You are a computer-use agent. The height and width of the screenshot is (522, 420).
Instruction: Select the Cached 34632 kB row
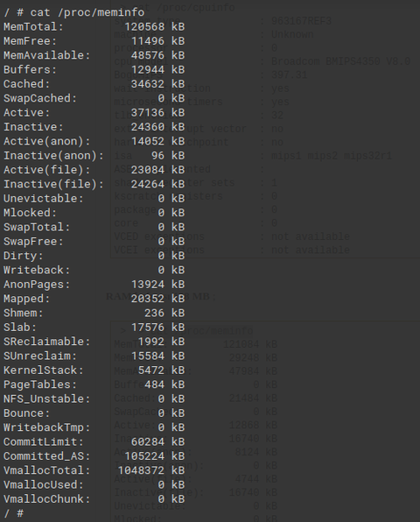point(94,84)
